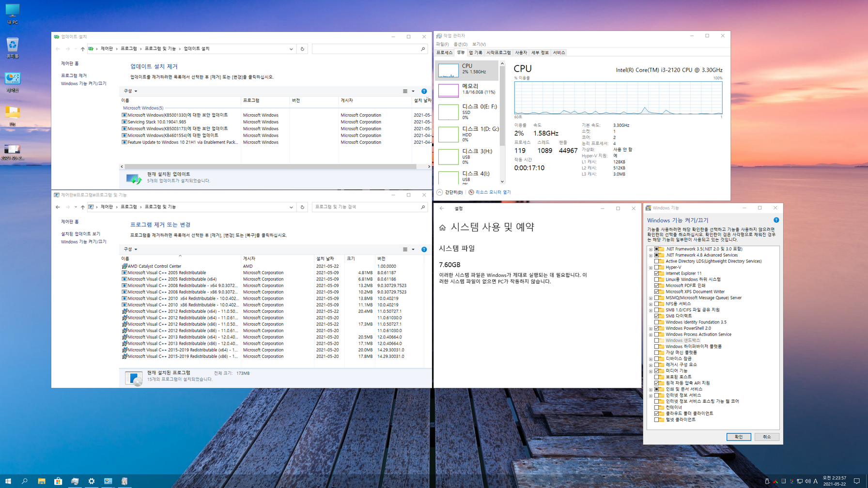Click 설치된 업데이트 보기 link
The width and height of the screenshot is (868, 488).
click(80, 234)
